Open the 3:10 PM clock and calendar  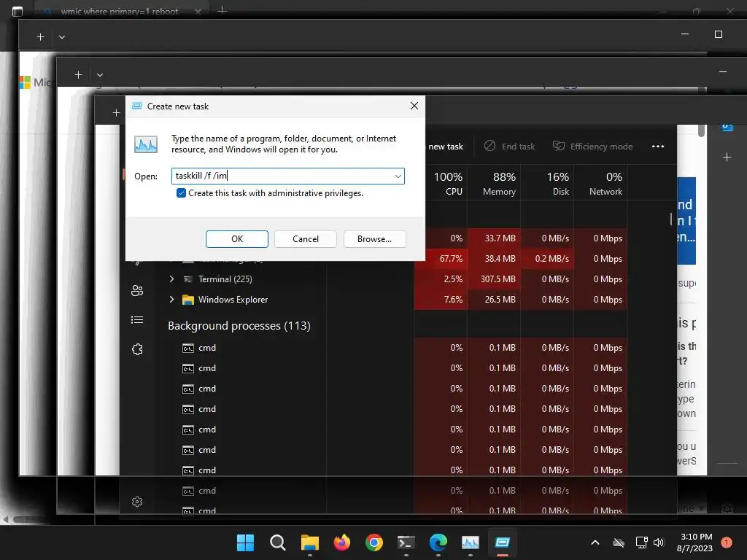[695, 542]
